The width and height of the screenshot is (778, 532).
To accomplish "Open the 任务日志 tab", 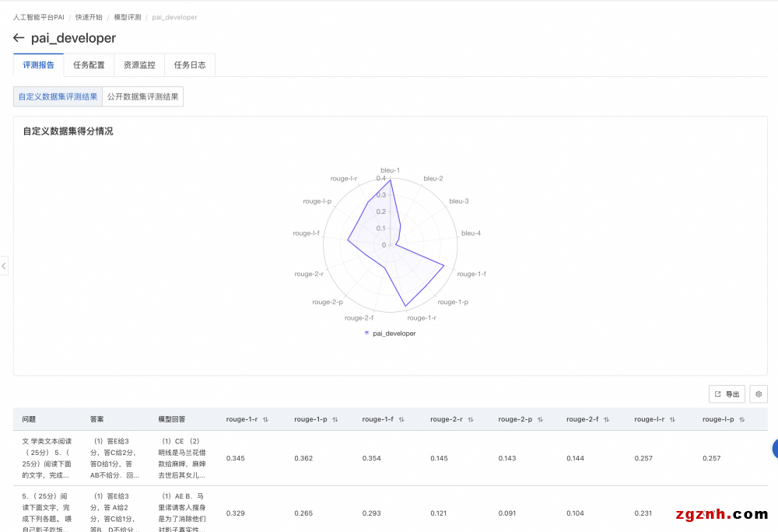I will pos(190,65).
